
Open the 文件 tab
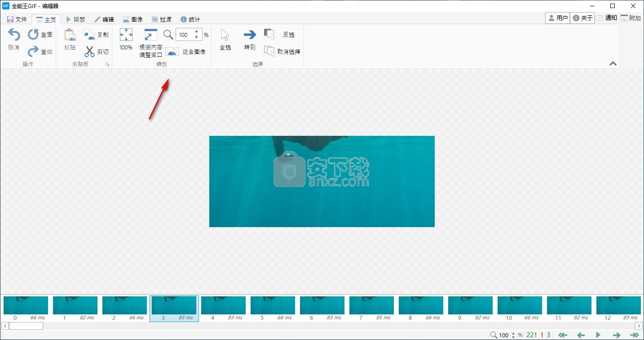(17, 19)
